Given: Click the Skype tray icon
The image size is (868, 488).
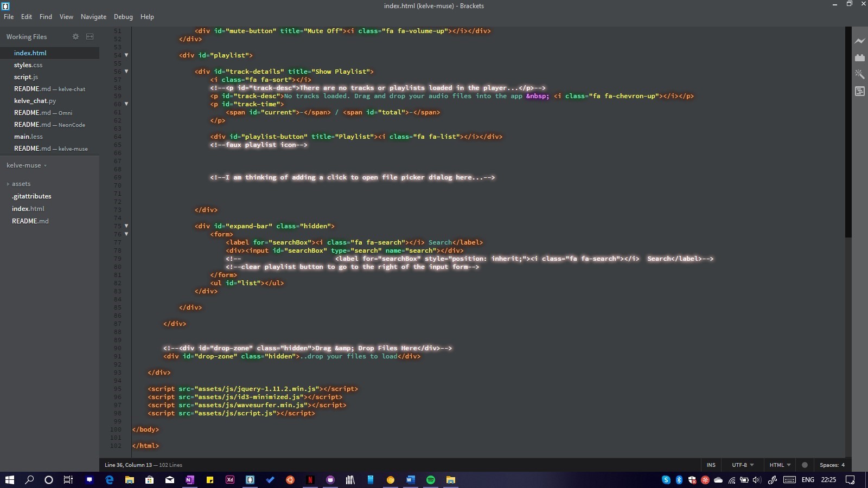Looking at the screenshot, I should 666,480.
